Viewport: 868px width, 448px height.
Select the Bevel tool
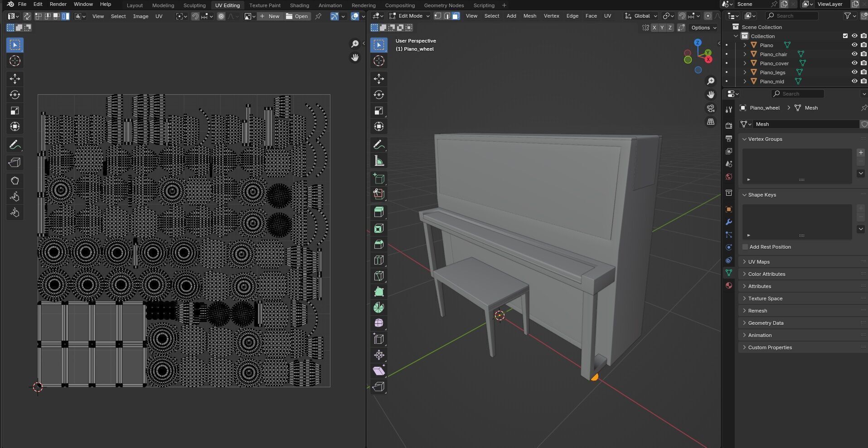click(379, 244)
